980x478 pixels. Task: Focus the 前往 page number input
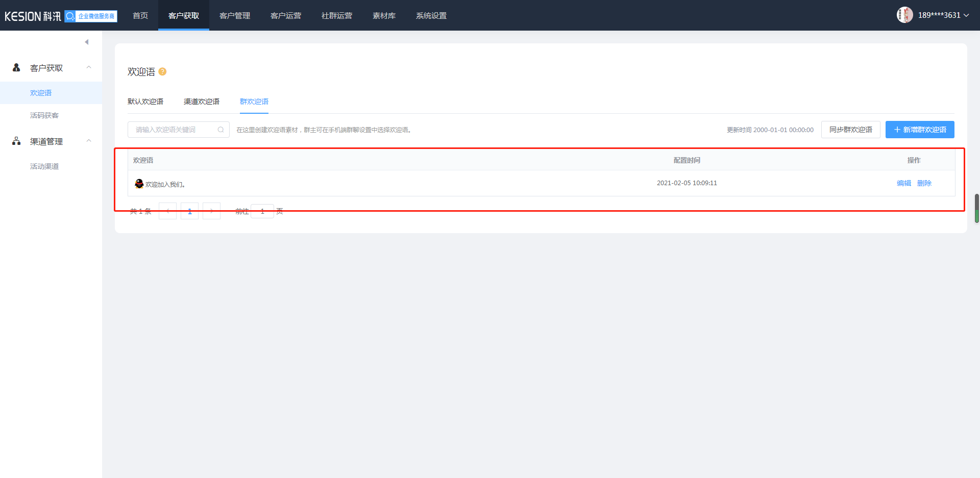262,211
